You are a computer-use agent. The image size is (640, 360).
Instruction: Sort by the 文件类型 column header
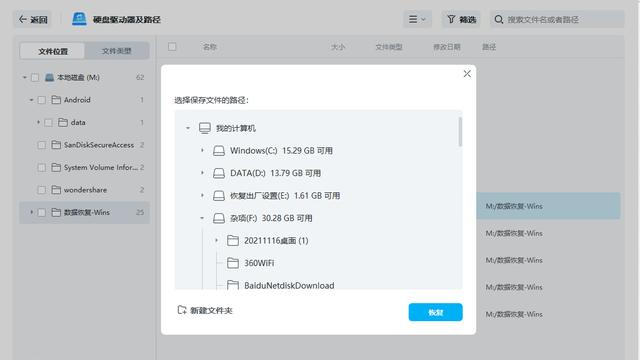coord(389,47)
